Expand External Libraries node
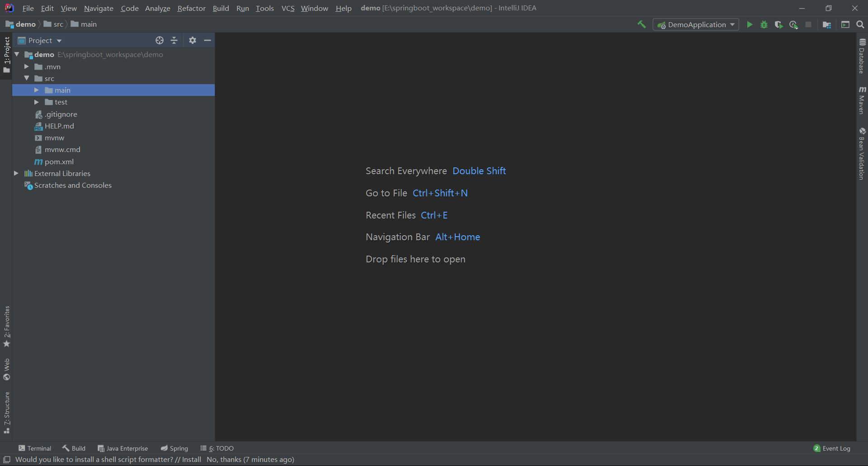Screen dimensions: 868x466 [16, 173]
